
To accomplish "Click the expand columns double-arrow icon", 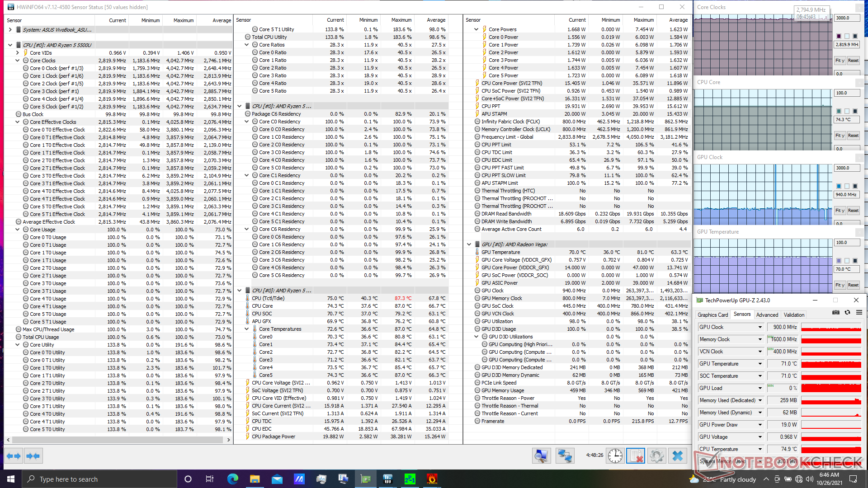I will (x=14, y=456).
